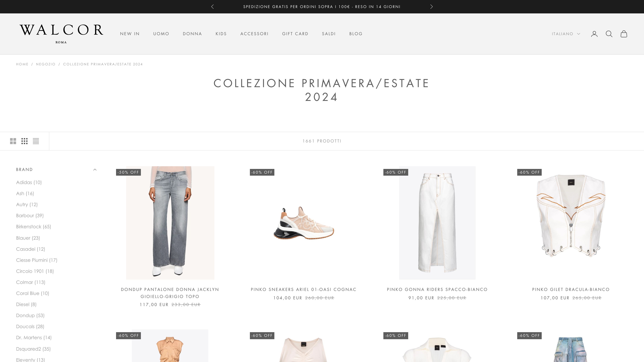Expand DONNA navigation menu item
This screenshot has height=362, width=644.
(192, 34)
